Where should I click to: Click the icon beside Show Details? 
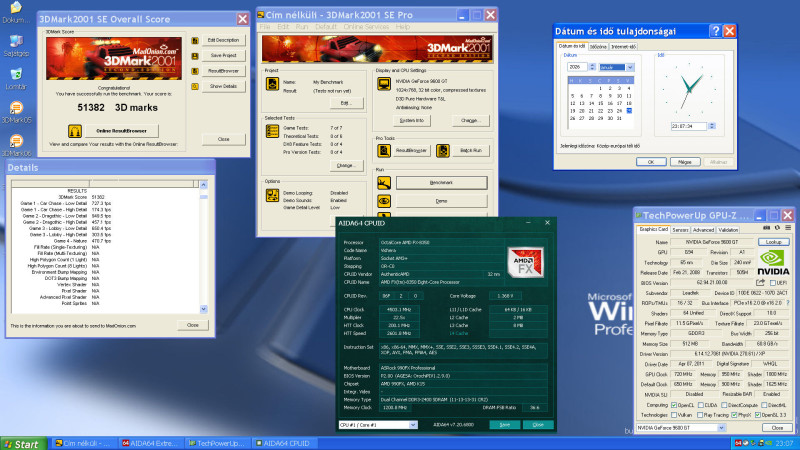tap(195, 87)
